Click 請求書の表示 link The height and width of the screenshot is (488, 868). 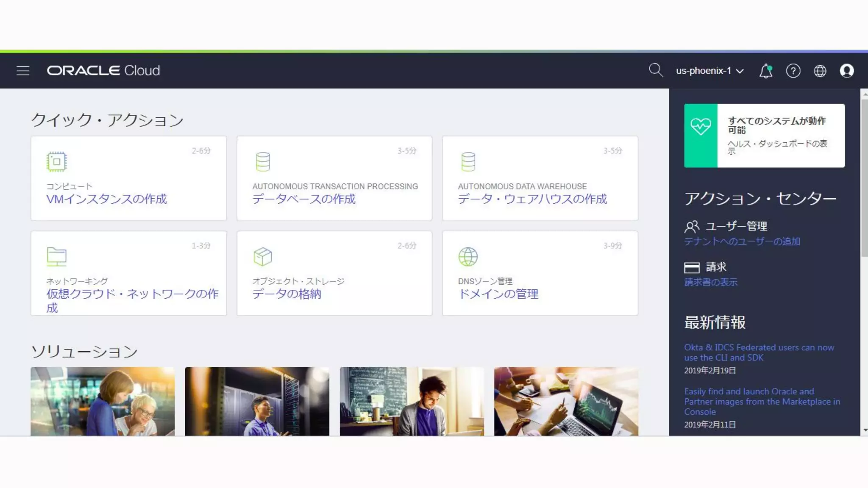coord(710,282)
